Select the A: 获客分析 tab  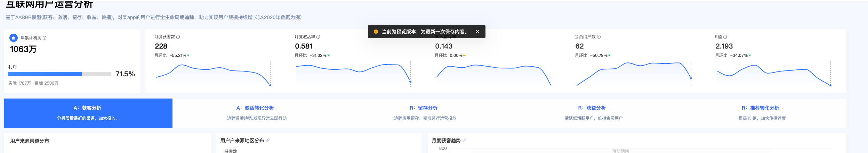click(x=88, y=113)
